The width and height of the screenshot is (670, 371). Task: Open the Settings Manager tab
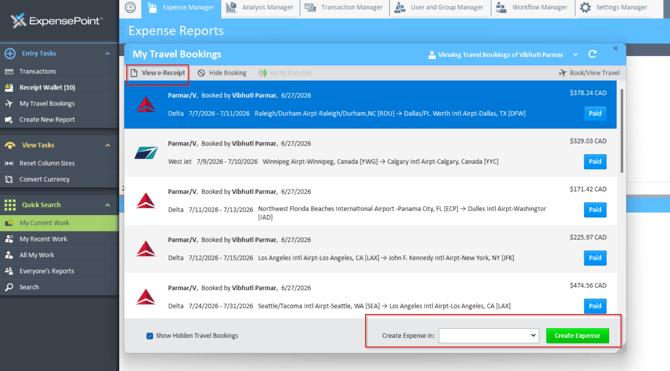coord(614,8)
